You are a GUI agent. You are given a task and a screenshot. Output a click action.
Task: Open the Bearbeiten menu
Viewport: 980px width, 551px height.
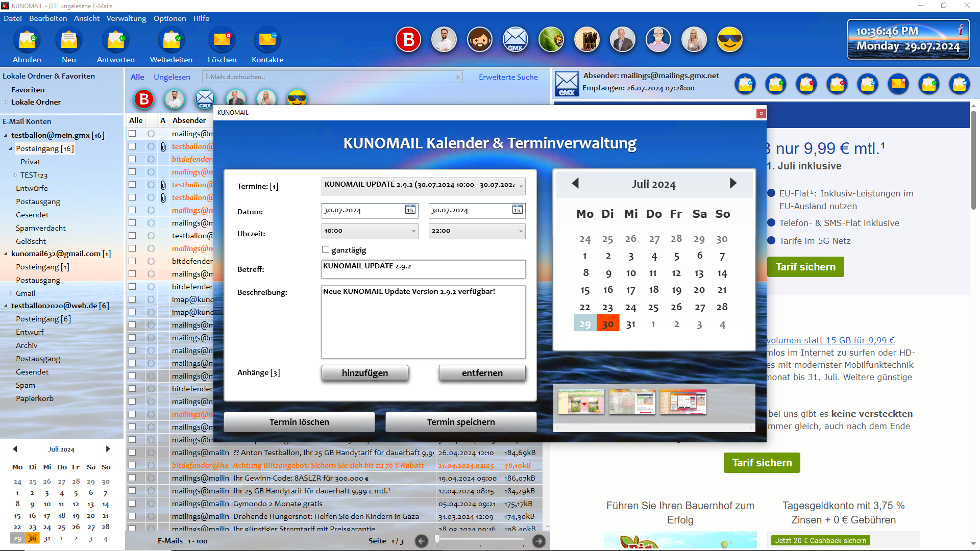[48, 18]
